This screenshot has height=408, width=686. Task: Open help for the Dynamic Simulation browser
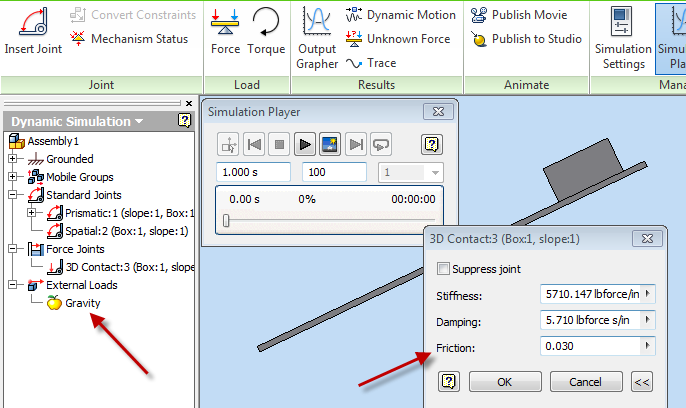click(185, 120)
